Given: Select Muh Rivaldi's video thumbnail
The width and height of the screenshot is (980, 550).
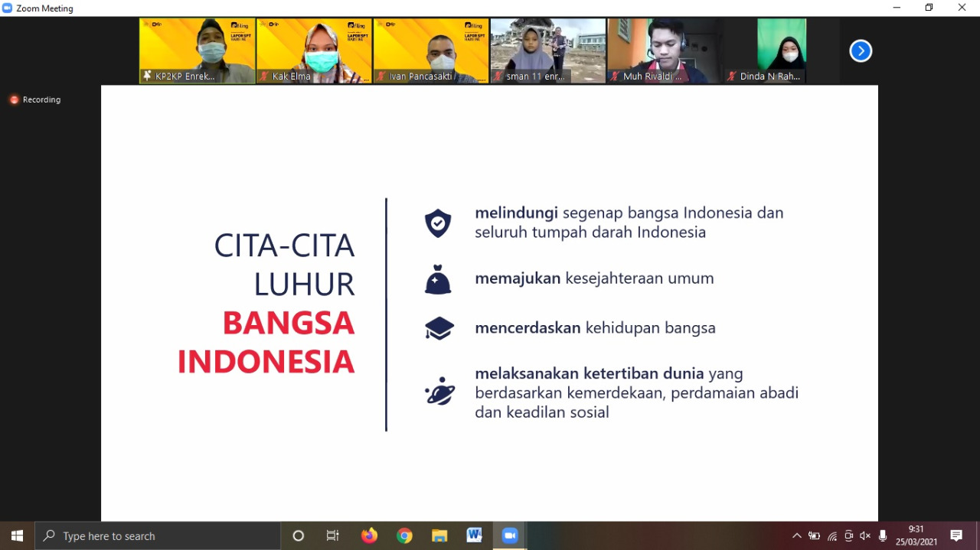Looking at the screenshot, I should 665,50.
